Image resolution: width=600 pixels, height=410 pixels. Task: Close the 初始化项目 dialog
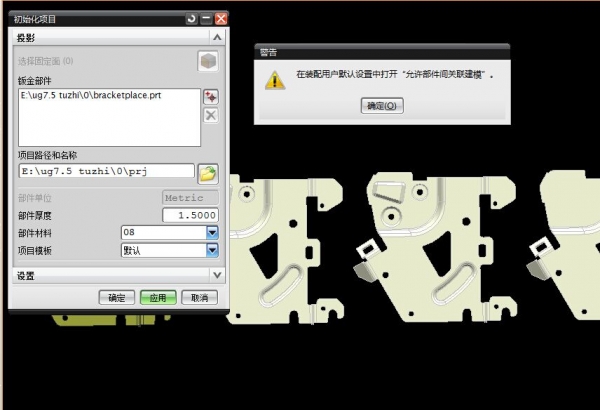(x=221, y=18)
